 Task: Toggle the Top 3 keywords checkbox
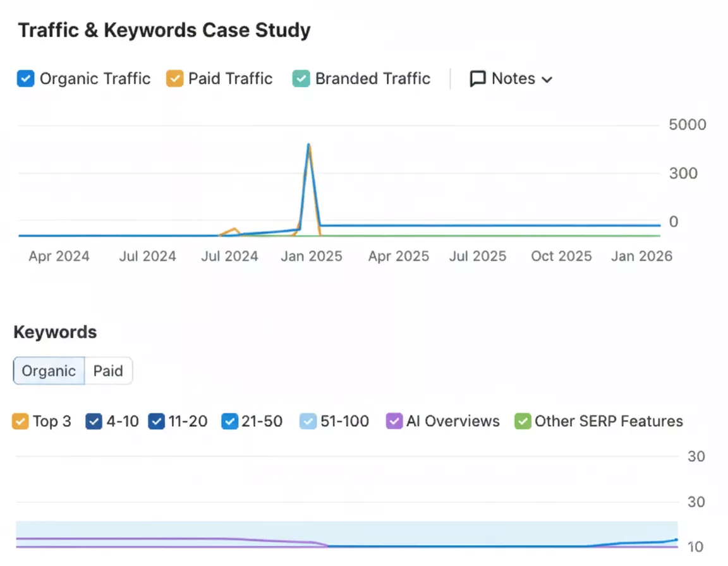pyautogui.click(x=21, y=421)
